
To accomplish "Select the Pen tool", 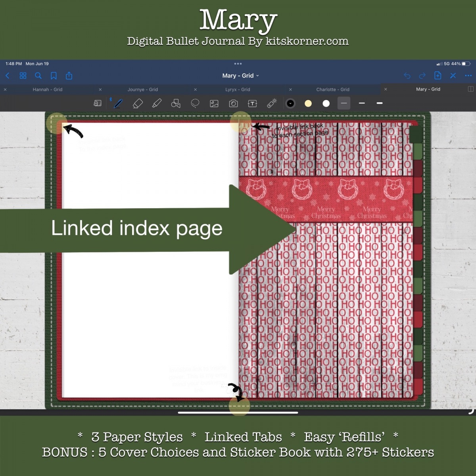I will pos(118,103).
